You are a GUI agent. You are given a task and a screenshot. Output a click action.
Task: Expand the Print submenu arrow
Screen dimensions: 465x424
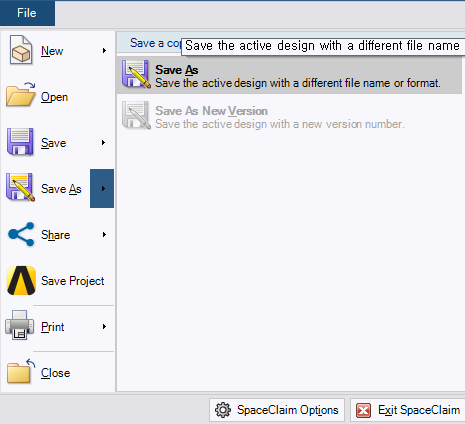pyautogui.click(x=104, y=327)
